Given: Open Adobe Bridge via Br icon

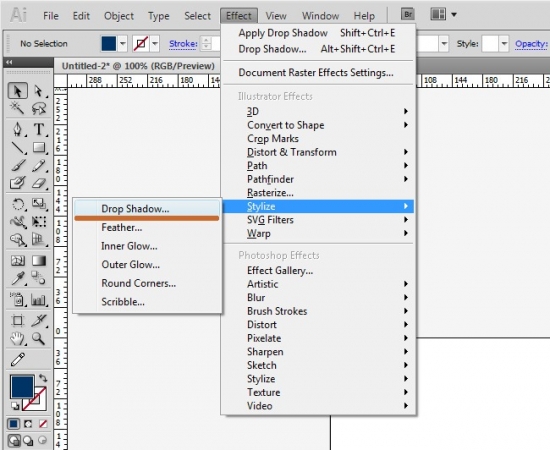Looking at the screenshot, I should tap(408, 14).
